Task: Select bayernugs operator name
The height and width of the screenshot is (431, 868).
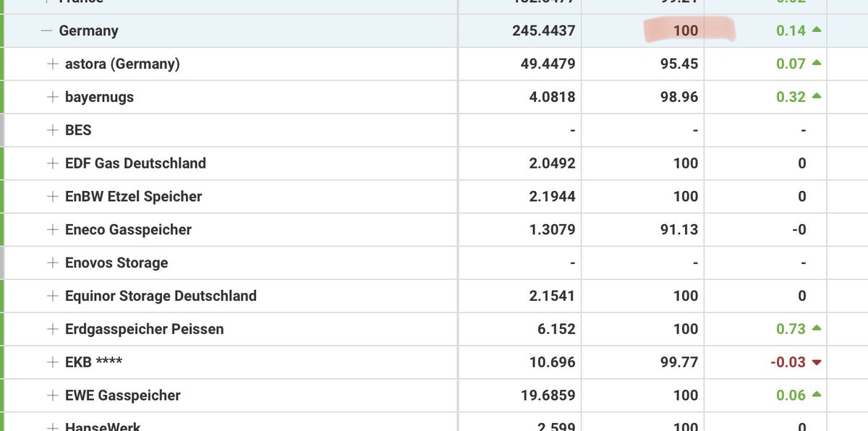Action: (x=99, y=97)
